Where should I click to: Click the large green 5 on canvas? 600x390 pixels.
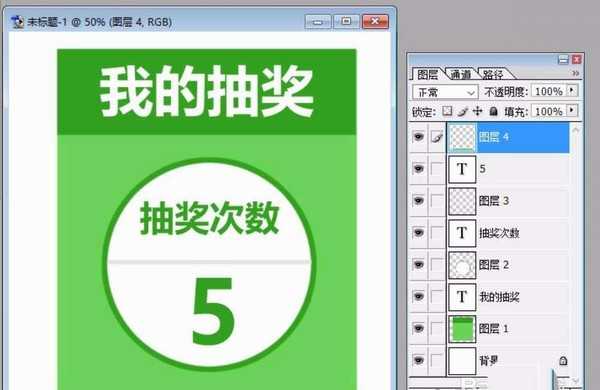point(213,311)
